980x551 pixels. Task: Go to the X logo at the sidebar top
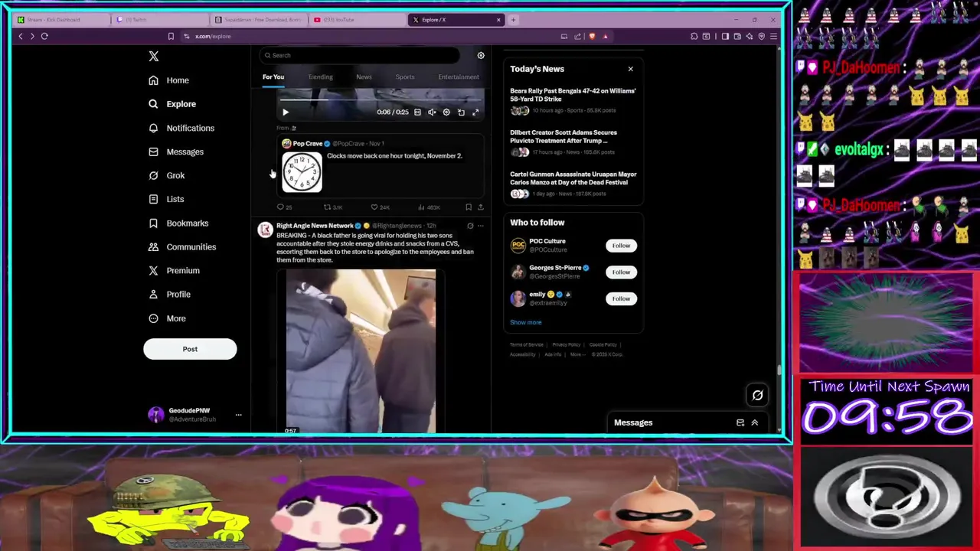click(x=153, y=56)
